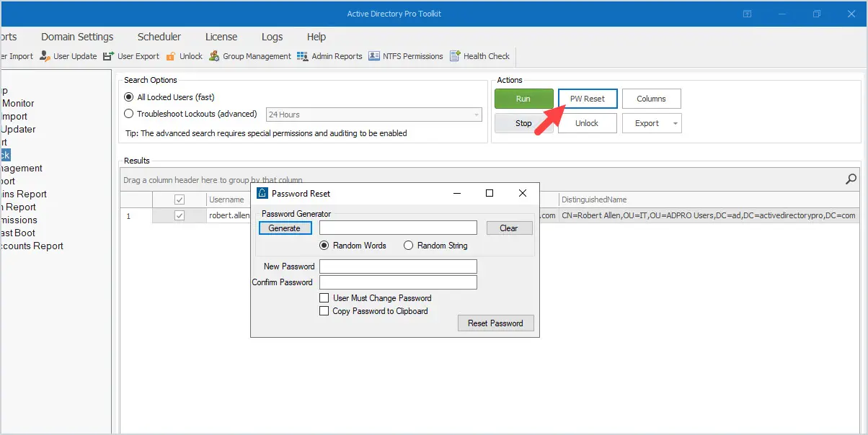Image resolution: width=868 pixels, height=435 pixels.
Task: Open User Export from the toolbar
Action: [x=131, y=56]
